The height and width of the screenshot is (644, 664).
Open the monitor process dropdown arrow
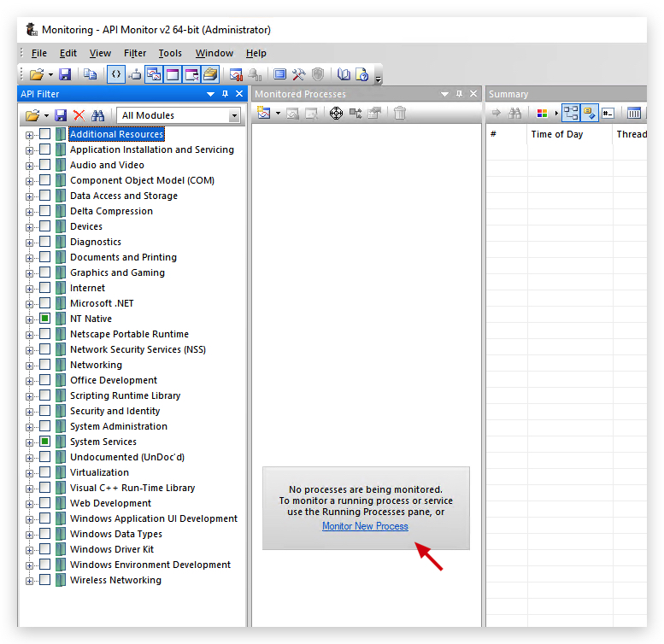(279, 114)
